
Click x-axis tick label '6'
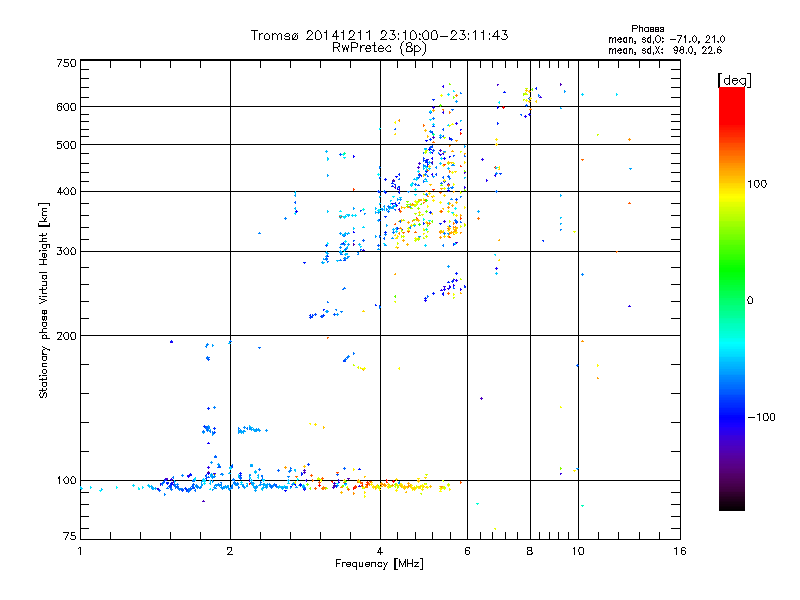tap(467, 551)
